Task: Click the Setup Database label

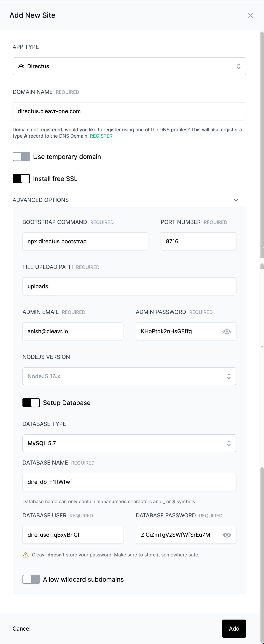Action: (67, 403)
